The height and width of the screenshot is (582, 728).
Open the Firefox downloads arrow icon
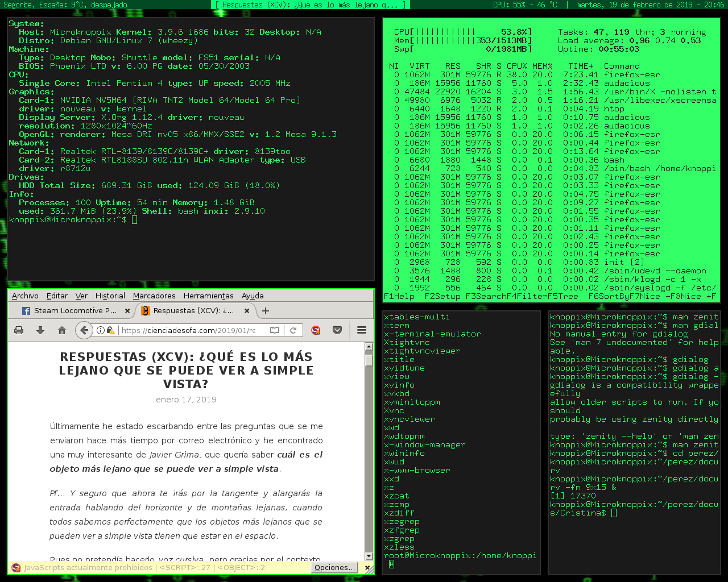pos(40,330)
